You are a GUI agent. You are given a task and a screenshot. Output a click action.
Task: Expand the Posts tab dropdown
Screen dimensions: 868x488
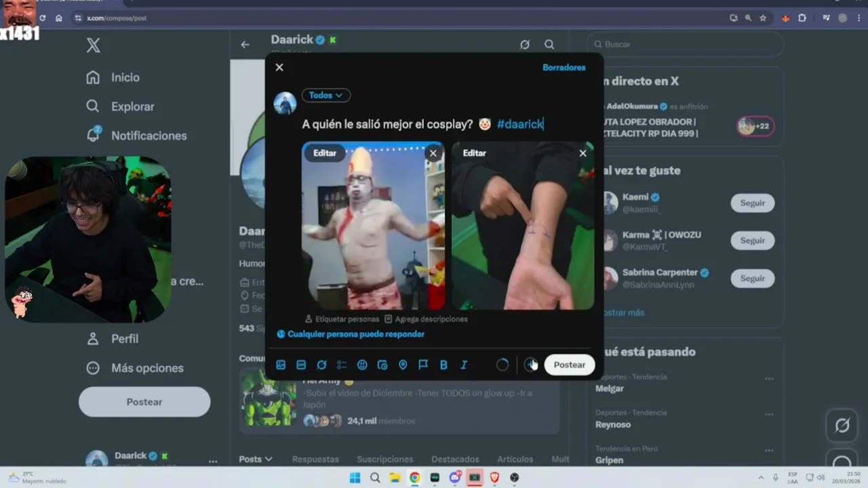click(x=256, y=459)
